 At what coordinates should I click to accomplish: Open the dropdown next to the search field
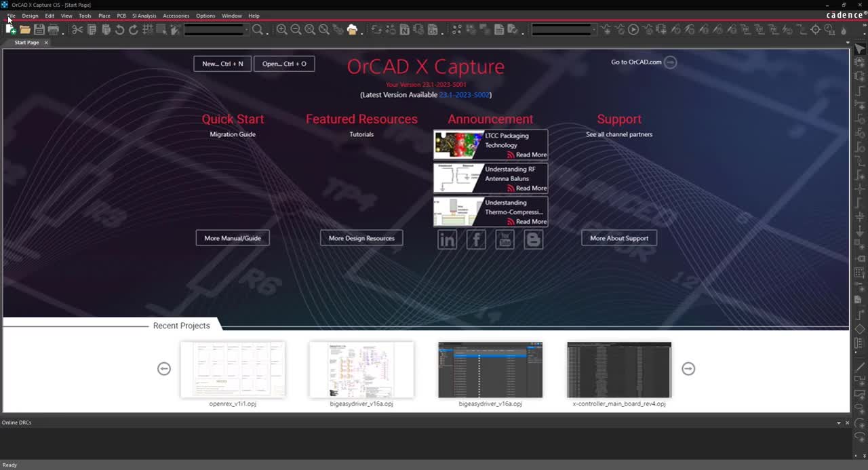(x=247, y=30)
